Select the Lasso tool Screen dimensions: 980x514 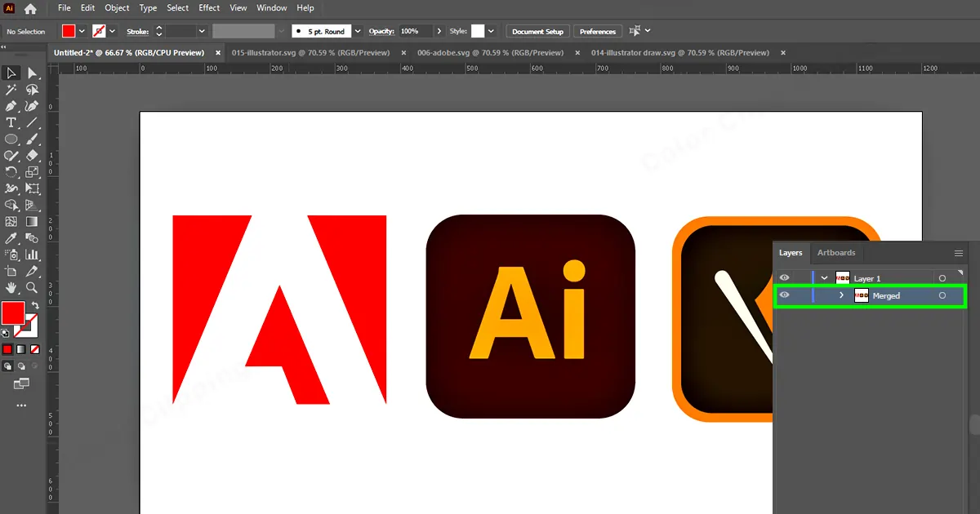pos(32,91)
